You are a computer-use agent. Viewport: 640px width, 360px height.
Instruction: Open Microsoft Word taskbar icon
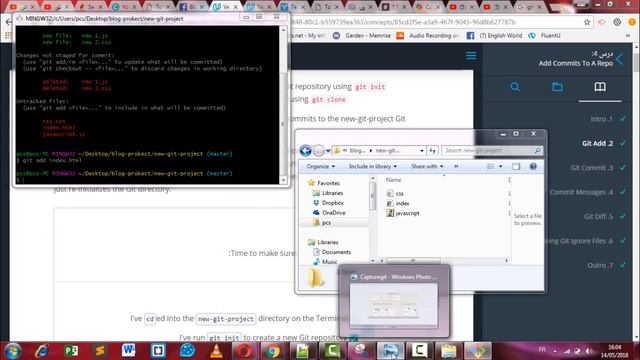click(129, 350)
